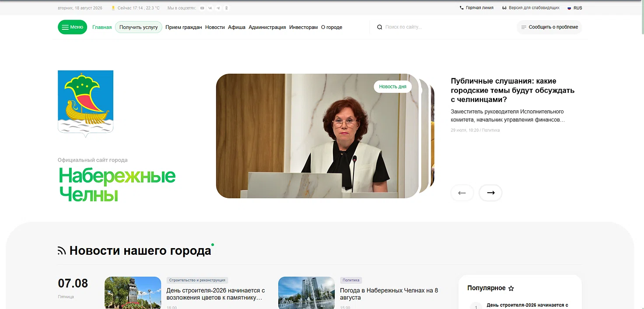Click the RSS feed icon near Новости нашего города

point(62,251)
